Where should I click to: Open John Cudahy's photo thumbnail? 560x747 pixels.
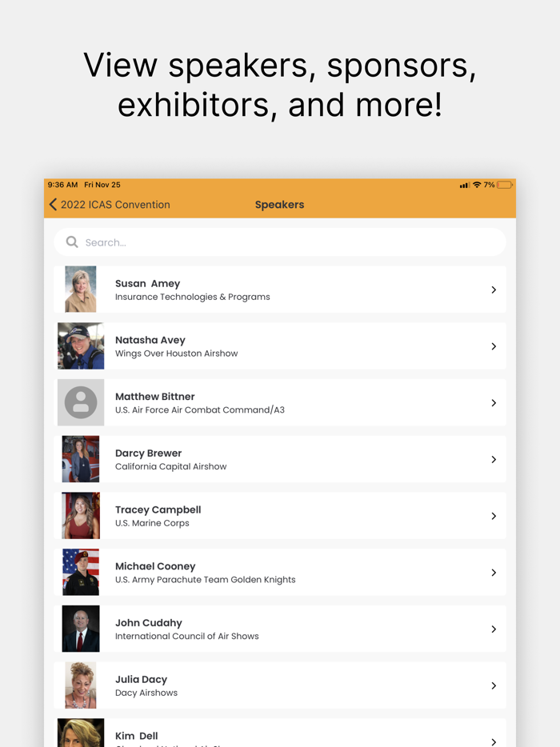click(x=81, y=629)
